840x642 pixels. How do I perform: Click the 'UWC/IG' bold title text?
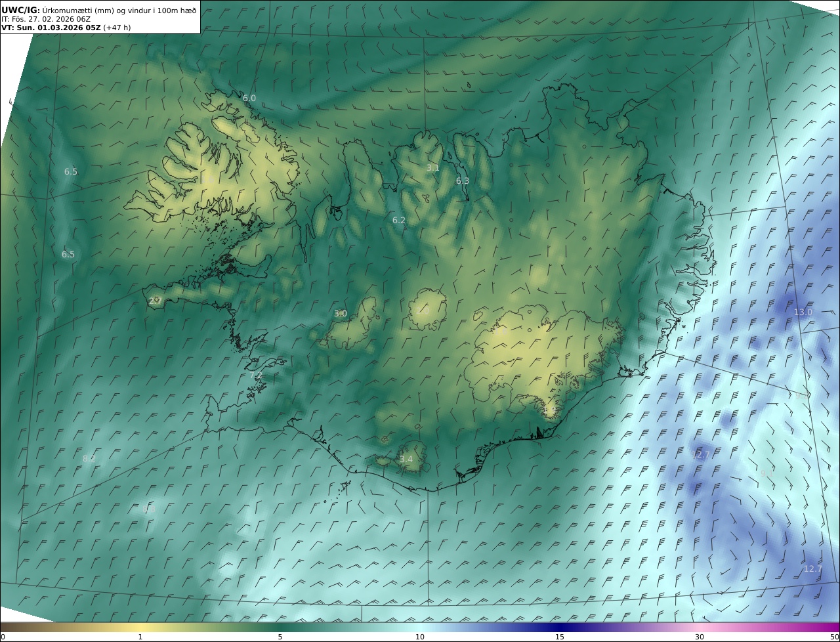click(20, 10)
